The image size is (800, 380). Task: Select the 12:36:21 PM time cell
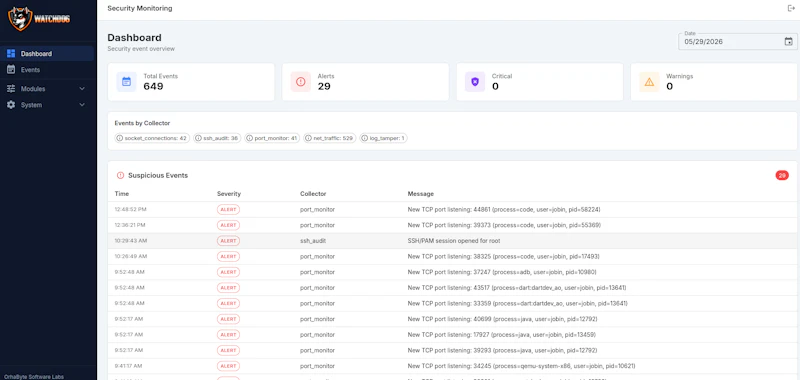(130, 225)
